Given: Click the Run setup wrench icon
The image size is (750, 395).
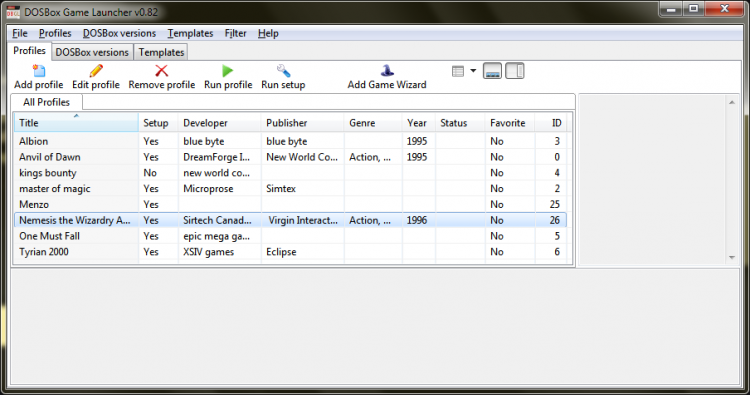Looking at the screenshot, I should tap(283, 71).
